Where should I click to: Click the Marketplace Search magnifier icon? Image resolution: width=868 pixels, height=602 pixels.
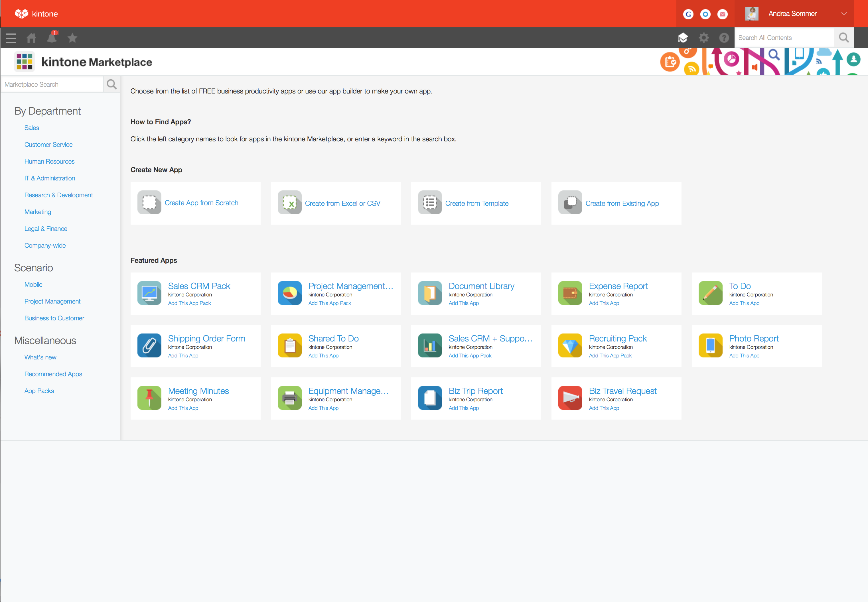click(111, 84)
